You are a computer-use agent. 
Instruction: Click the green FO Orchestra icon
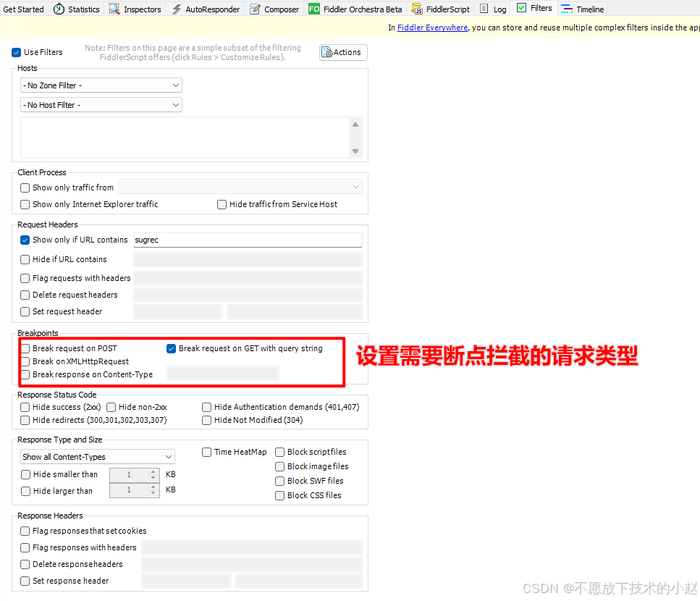coord(314,9)
